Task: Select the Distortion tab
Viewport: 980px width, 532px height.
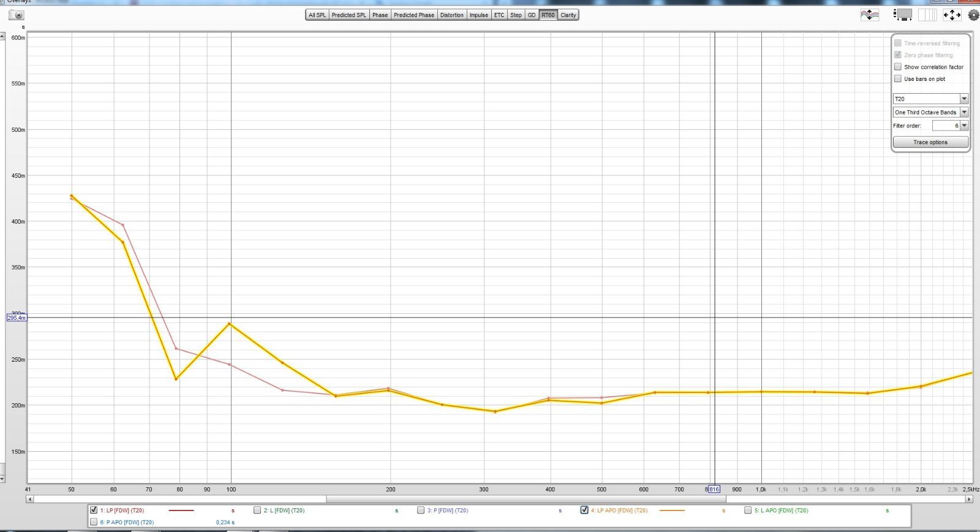Action: 452,15
